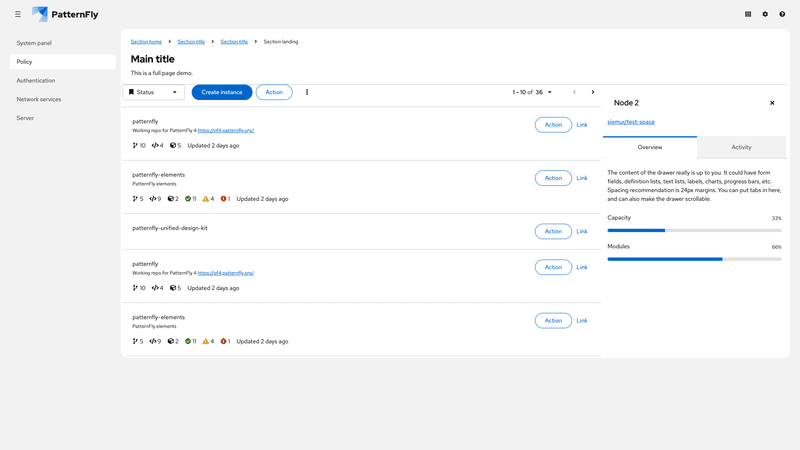Select System panel in the sidebar
Image resolution: width=800 pixels, height=450 pixels.
coord(34,43)
